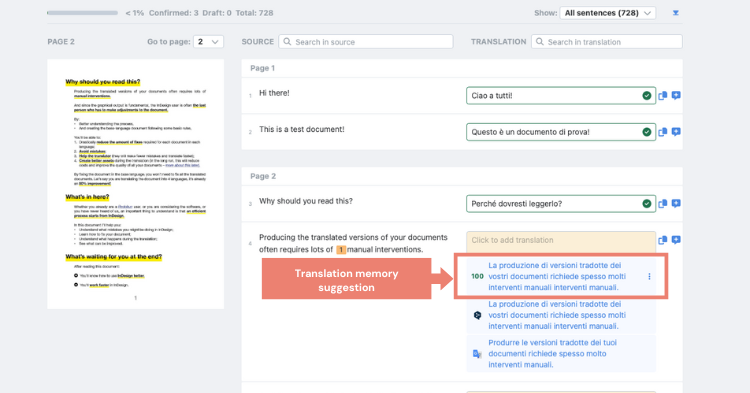Copy source for "Why should you read this?"
750x393 pixels.
[662, 204]
